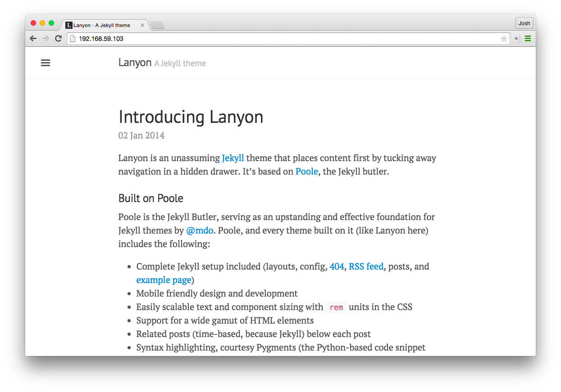Viewport: 561px width, 392px height.
Task: Bookmark this page with the star icon
Action: (504, 39)
